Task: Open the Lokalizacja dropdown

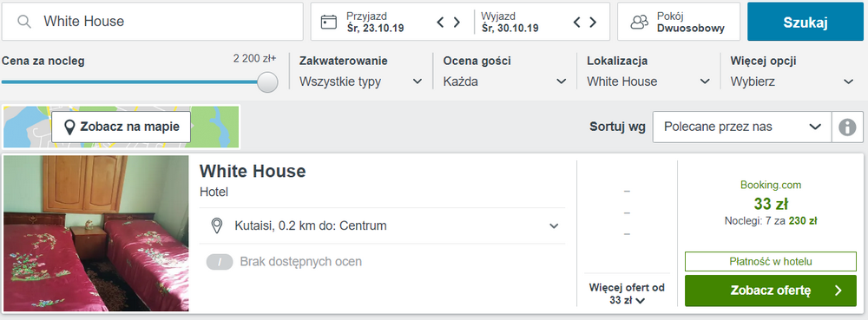Action: [x=648, y=82]
